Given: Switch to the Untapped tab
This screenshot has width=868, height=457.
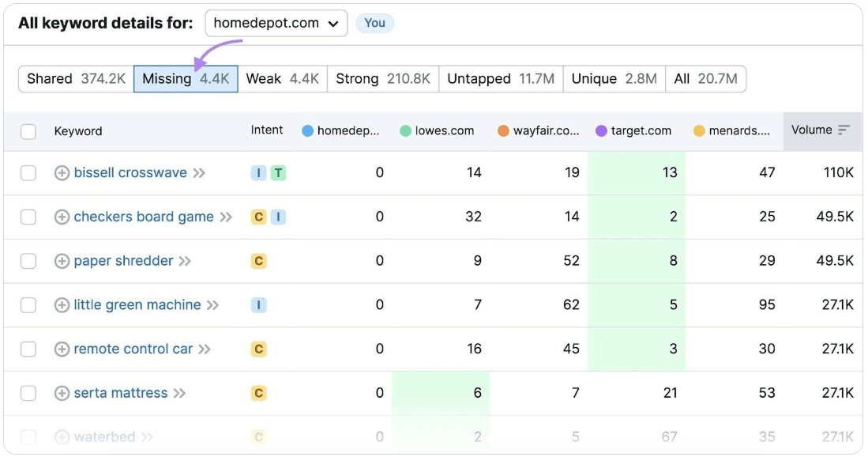Looking at the screenshot, I should [x=502, y=78].
